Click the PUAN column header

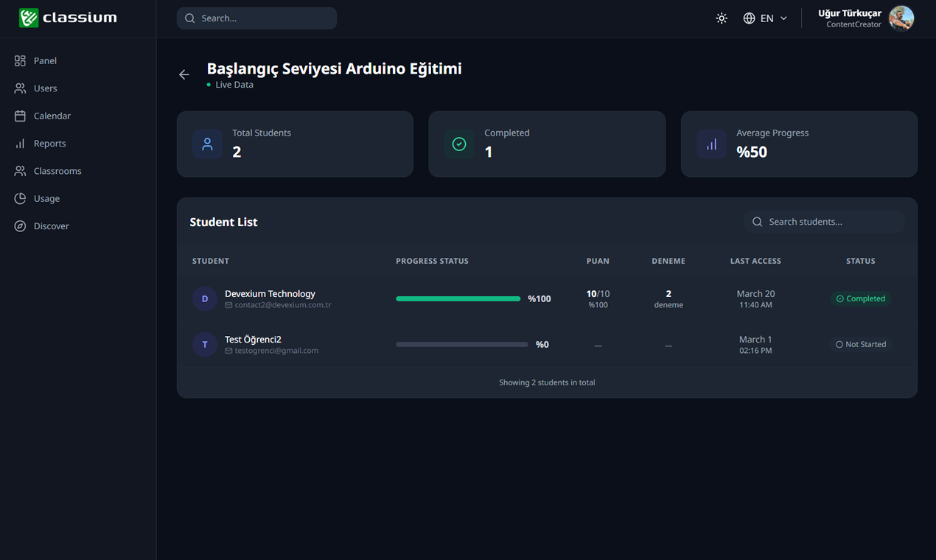598,261
